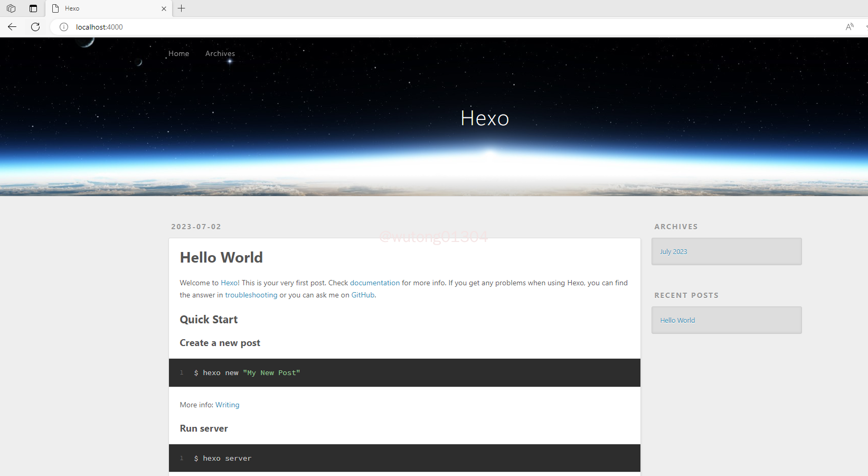Open the troubleshooting link
Image resolution: width=868 pixels, height=476 pixels.
[251, 295]
